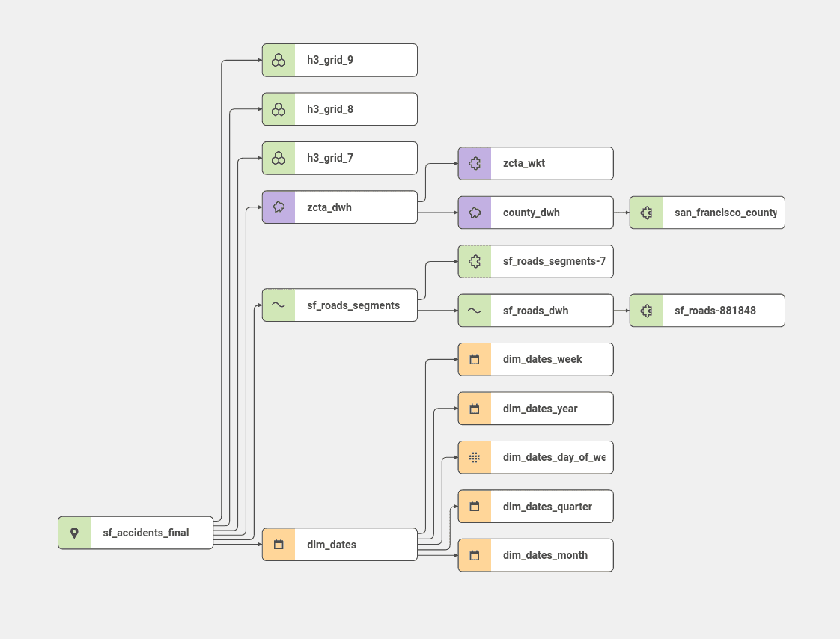840x639 pixels.
Task: Click the location pin icon on sf_accidents_final
Action: (74, 532)
